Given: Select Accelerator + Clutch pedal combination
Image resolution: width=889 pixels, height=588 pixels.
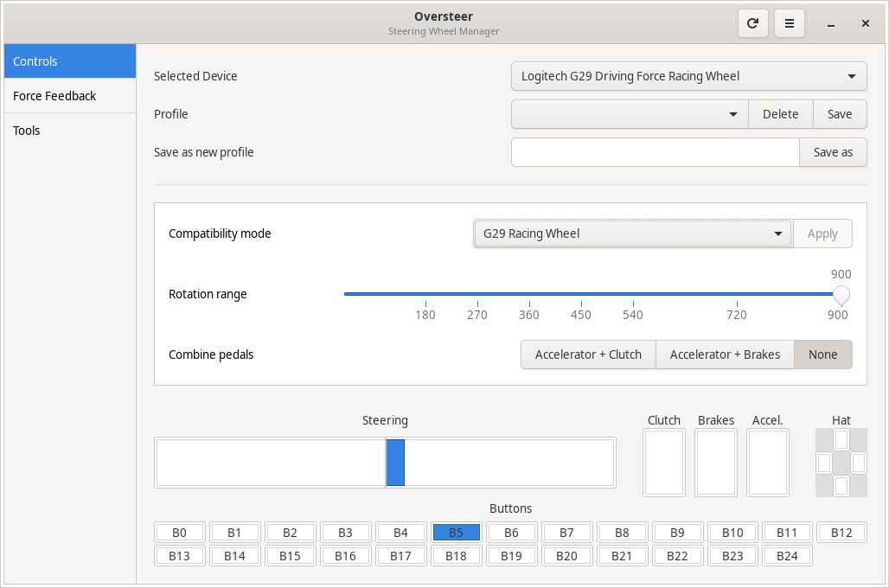Looking at the screenshot, I should coord(588,355).
